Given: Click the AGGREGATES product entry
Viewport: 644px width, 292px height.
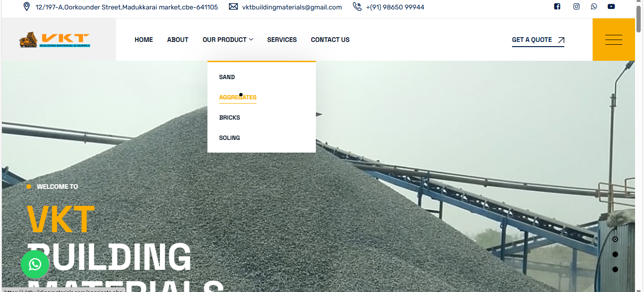Looking at the screenshot, I should (238, 97).
